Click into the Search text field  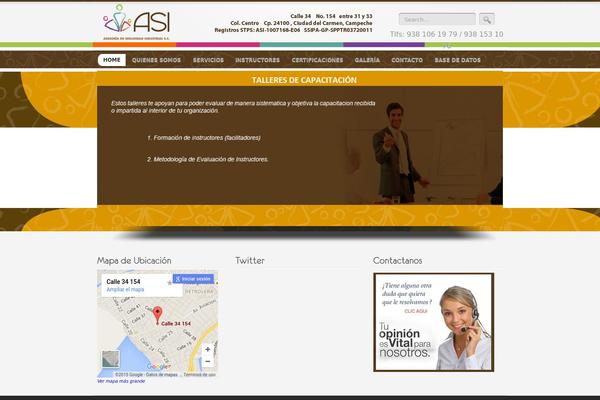coord(437,19)
